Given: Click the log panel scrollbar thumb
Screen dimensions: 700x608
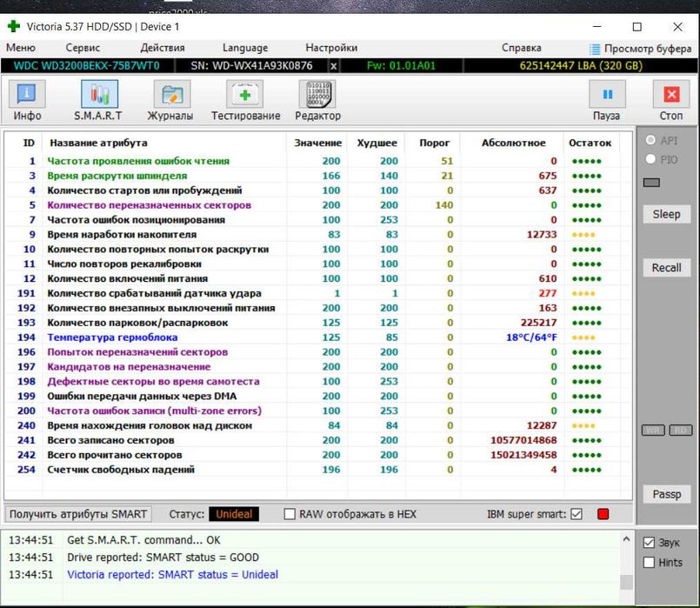Looking at the screenshot, I should [x=626, y=582].
